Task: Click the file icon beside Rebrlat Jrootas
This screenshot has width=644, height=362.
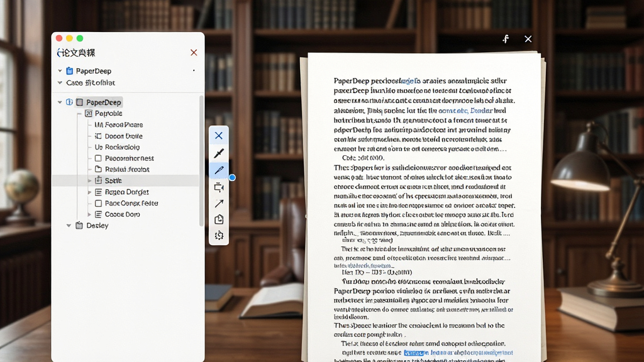Action: [x=98, y=169]
